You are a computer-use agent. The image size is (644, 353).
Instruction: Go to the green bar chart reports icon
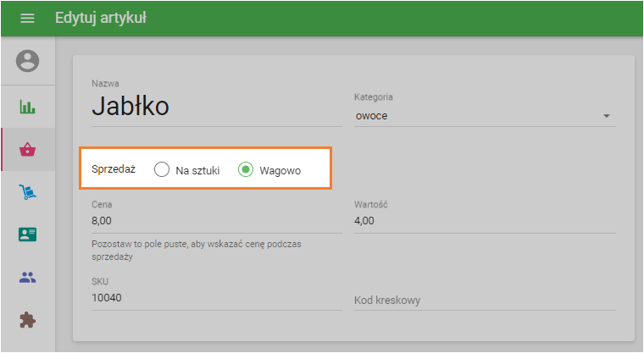27,107
